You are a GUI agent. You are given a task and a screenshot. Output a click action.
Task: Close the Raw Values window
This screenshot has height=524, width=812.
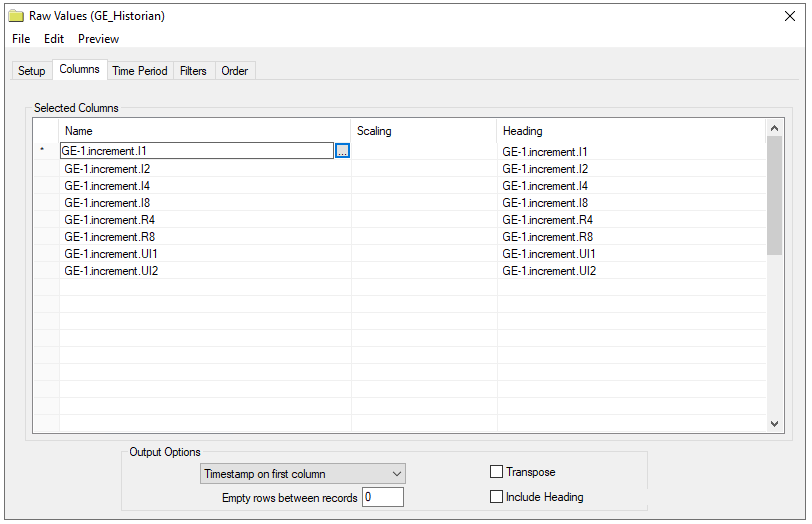pos(790,16)
